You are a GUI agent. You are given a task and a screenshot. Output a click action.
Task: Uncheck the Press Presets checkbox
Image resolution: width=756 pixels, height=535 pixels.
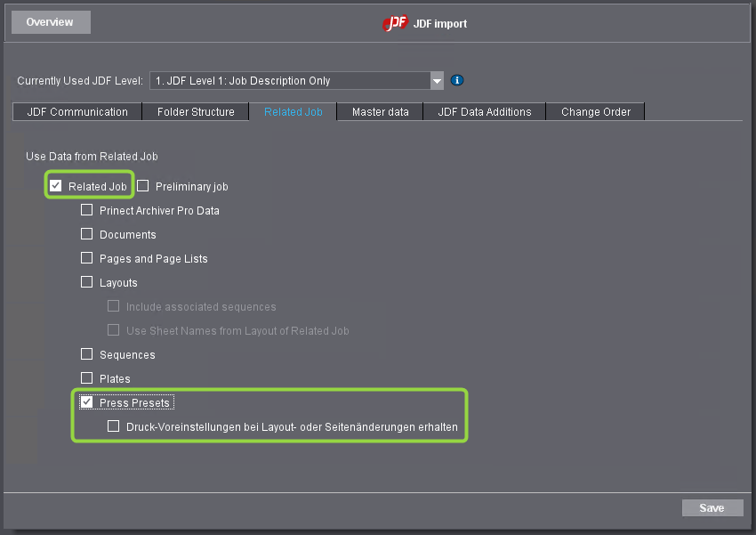(86, 401)
